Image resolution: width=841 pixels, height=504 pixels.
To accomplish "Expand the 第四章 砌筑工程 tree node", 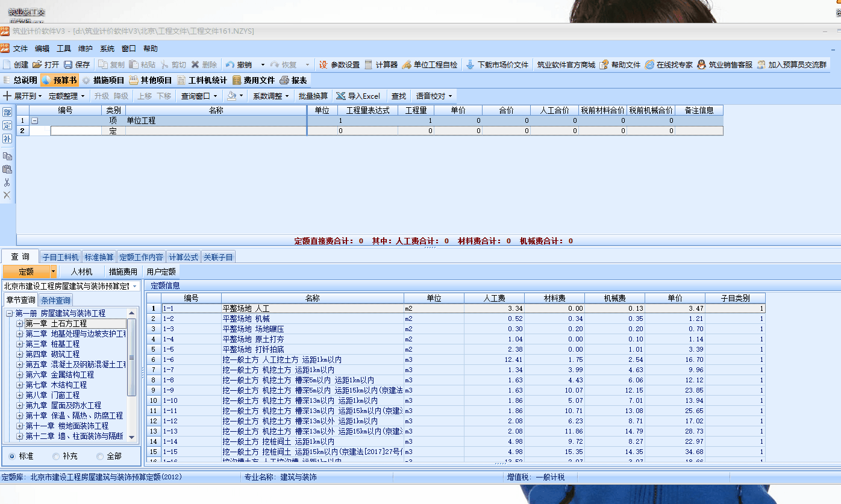I will pyautogui.click(x=20, y=354).
